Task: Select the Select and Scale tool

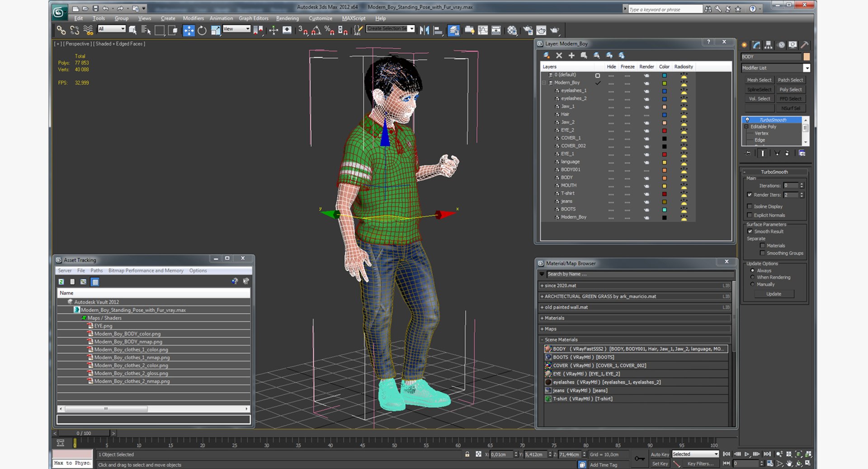Action: pyautogui.click(x=216, y=30)
